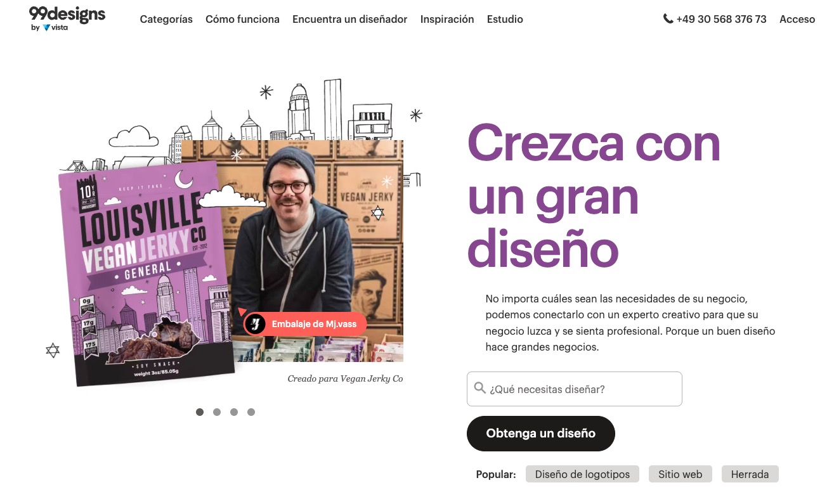This screenshot has width=834, height=504.
Task: Click the Obtenga un diseño button
Action: click(541, 434)
